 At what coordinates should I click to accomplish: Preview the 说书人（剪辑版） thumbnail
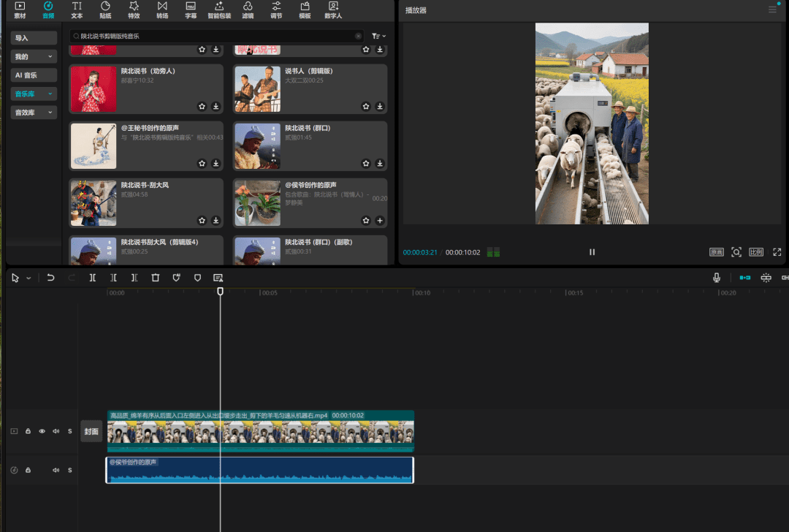(x=258, y=89)
